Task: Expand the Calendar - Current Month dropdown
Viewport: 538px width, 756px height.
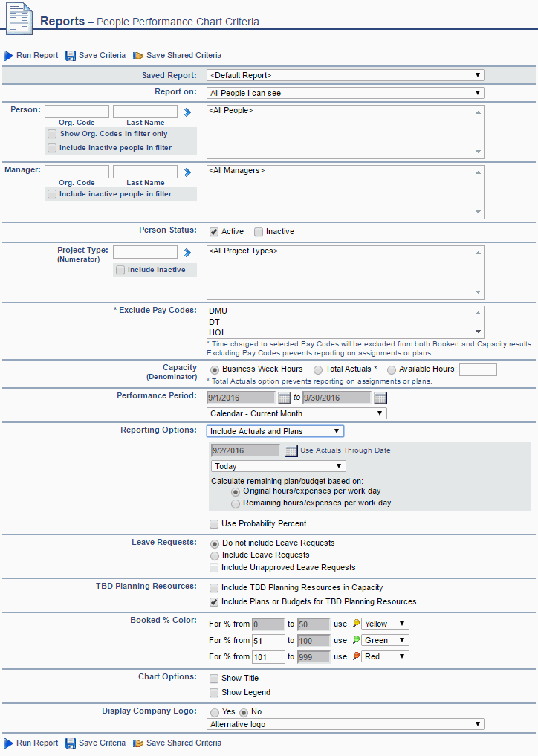Action: tap(296, 414)
